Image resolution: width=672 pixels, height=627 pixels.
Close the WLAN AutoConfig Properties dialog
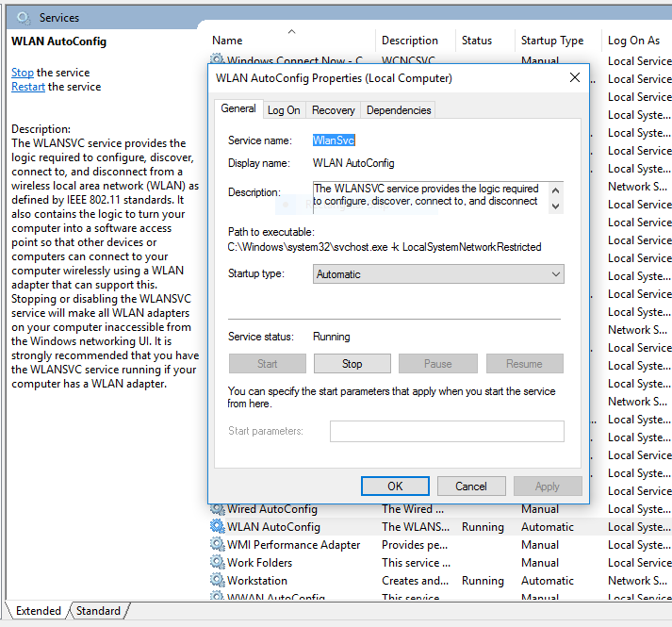click(575, 77)
